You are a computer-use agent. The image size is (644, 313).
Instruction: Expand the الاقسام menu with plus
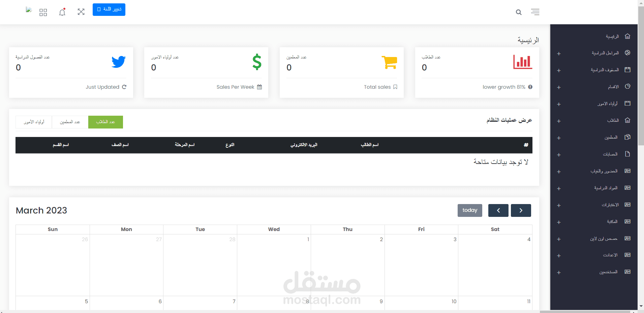pos(559,87)
